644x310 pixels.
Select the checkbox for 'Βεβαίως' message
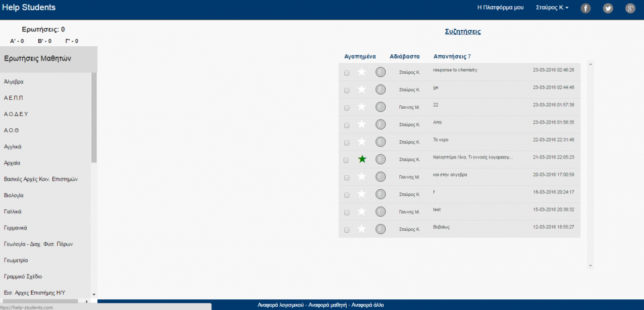pos(347,229)
